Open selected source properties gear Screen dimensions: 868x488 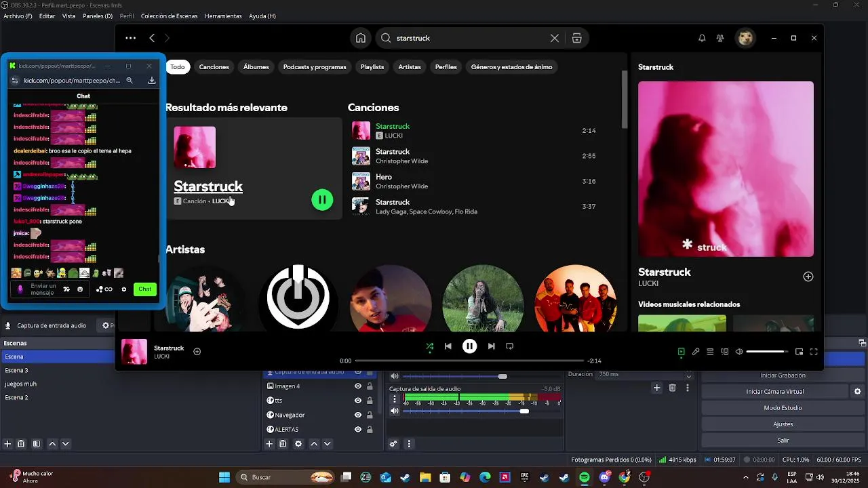[x=298, y=444]
